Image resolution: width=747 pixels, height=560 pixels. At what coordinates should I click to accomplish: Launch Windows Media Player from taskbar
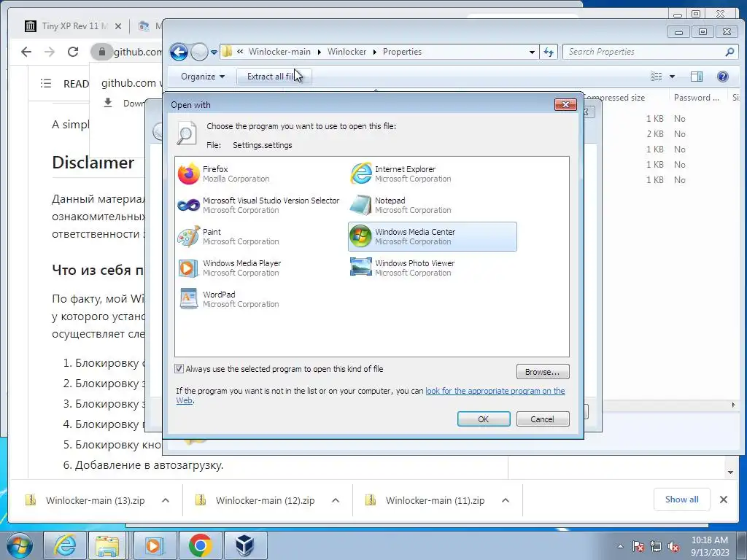pyautogui.click(x=155, y=545)
